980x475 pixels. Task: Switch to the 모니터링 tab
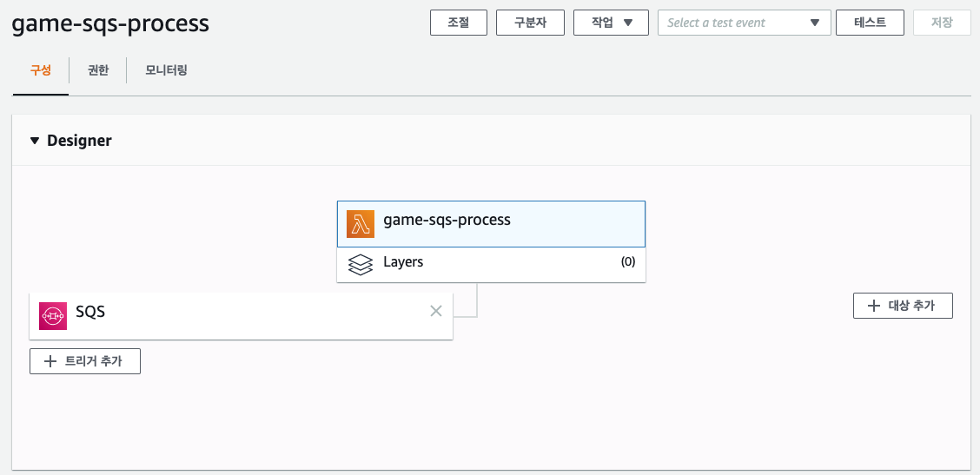(166, 70)
